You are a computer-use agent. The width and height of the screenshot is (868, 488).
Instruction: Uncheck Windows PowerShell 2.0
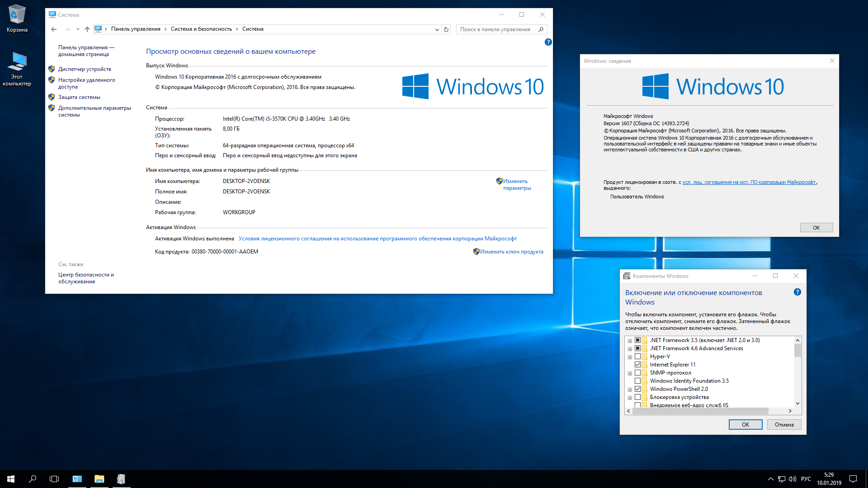point(637,389)
